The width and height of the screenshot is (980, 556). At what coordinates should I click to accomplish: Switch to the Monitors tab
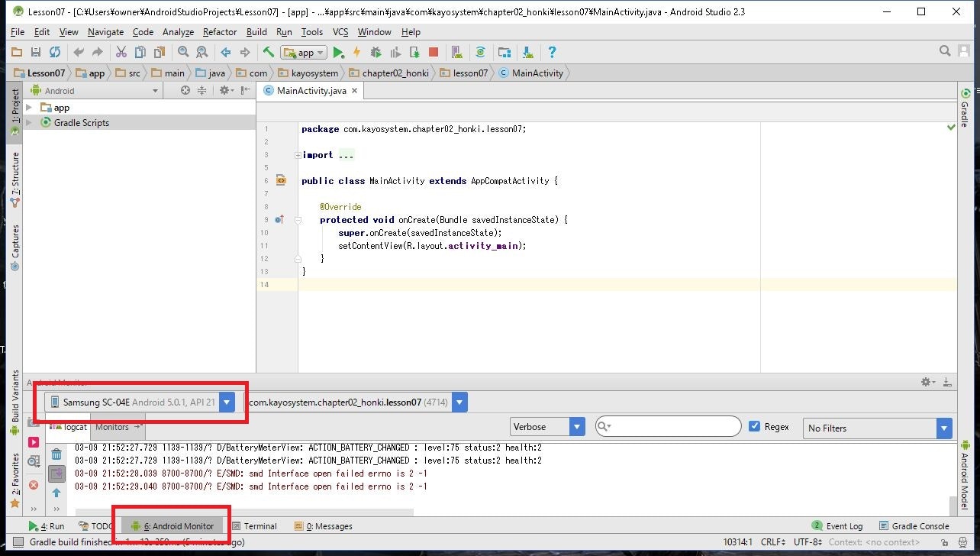116,427
